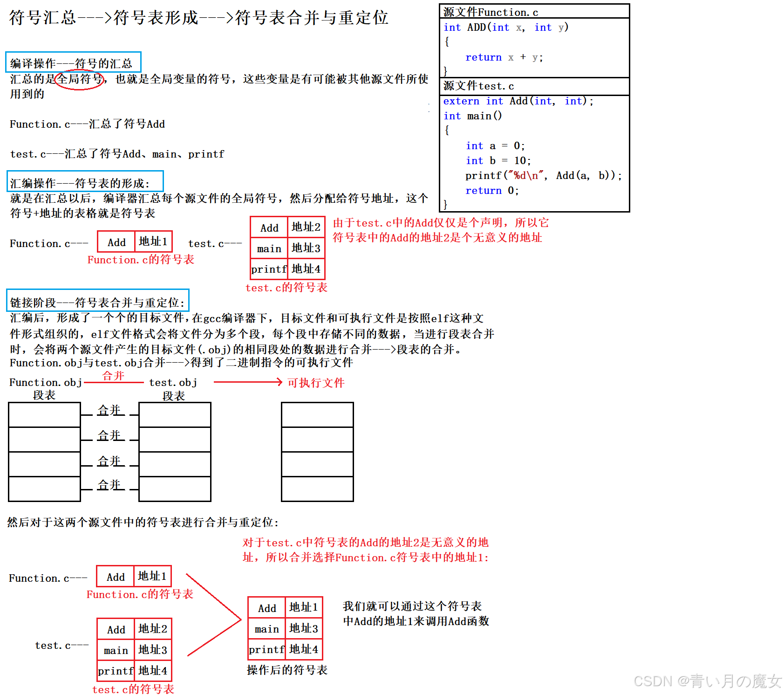This screenshot has height=695, width=784.
Task: Click the "Function.obj" label above the segment table
Action: [46, 383]
